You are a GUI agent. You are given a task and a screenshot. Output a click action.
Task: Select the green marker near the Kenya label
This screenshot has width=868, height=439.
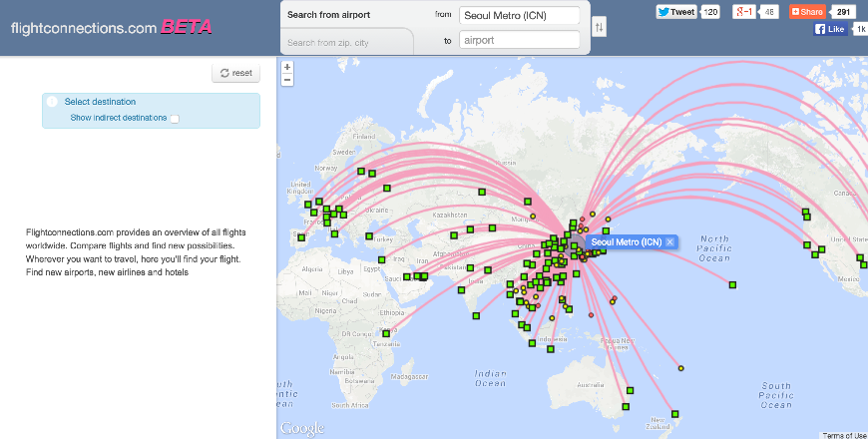click(x=386, y=334)
